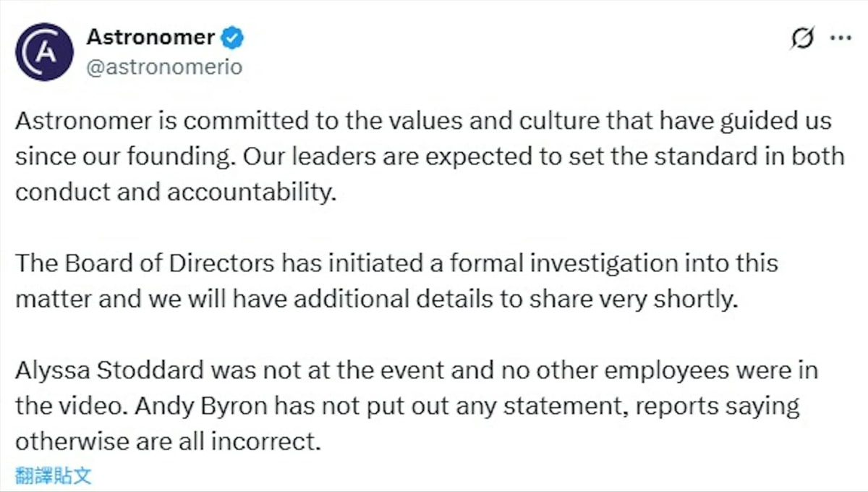Click the paragraph starting 'Astronomer is committed'
Image resolution: width=868 pixels, height=492 pixels.
click(x=430, y=157)
